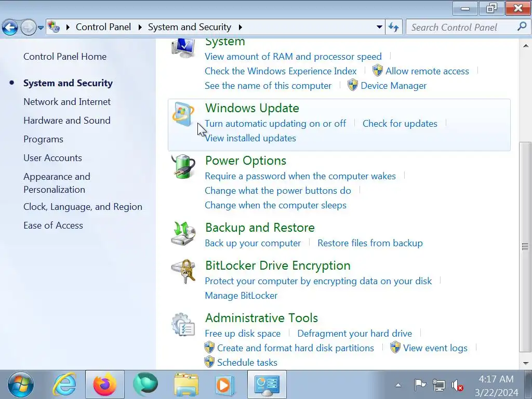Screen dimensions: 532x399
Task: Open the Programs category
Action: [44, 139]
